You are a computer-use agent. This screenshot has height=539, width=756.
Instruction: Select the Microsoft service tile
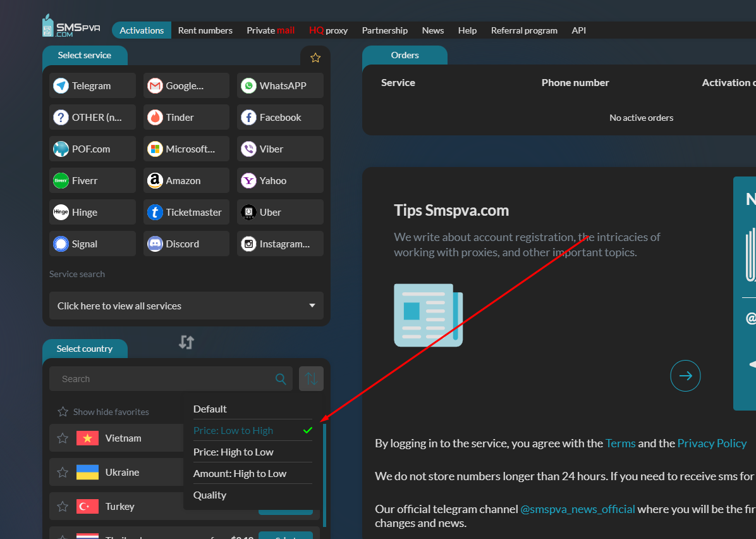[x=186, y=149]
